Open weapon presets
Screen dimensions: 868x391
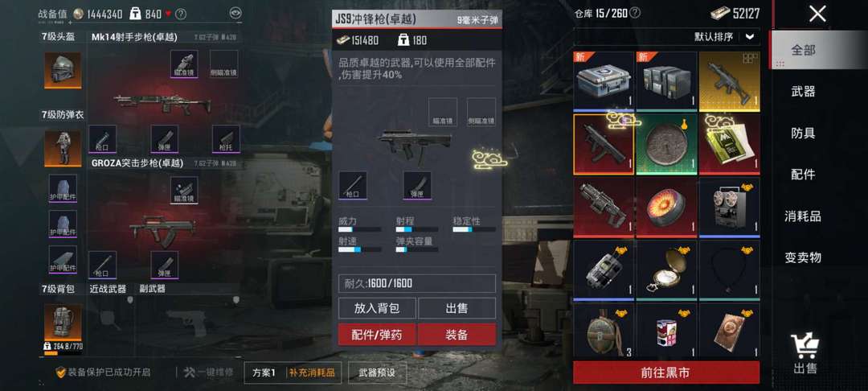[x=378, y=372]
